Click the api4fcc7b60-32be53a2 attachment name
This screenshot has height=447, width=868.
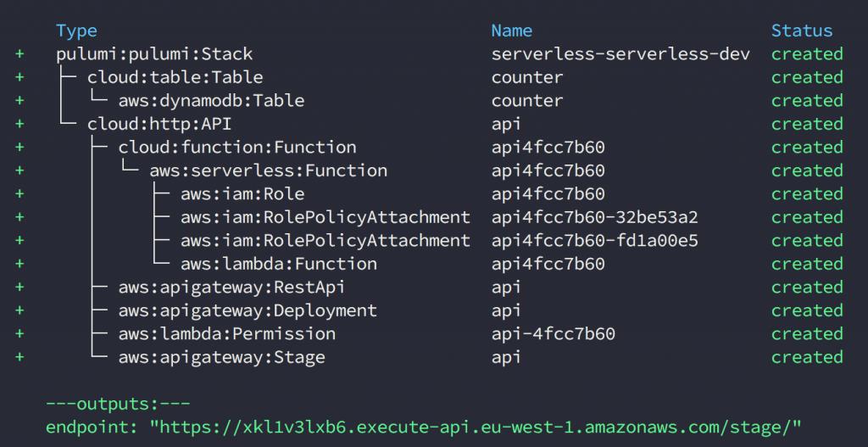594,217
